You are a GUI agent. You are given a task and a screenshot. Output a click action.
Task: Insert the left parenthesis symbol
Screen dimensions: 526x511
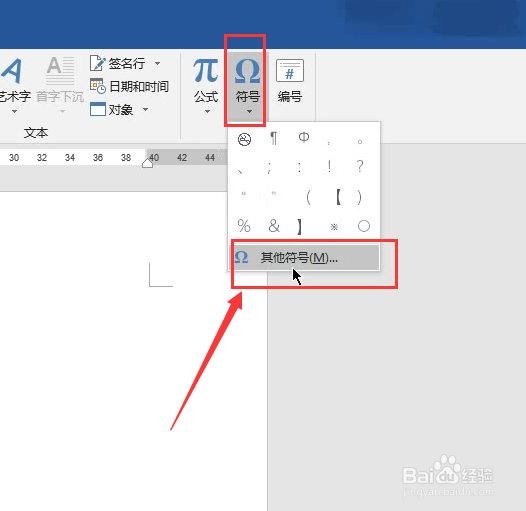pos(309,197)
